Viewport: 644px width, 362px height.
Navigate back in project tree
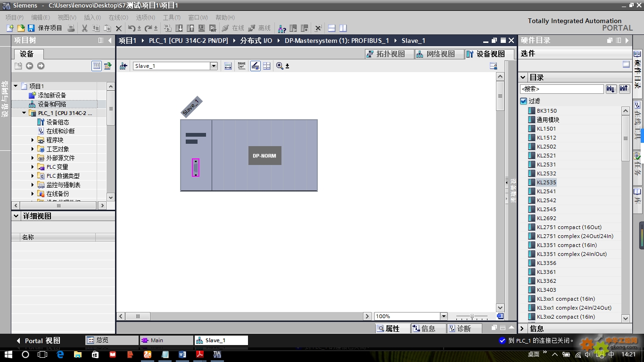(30, 66)
